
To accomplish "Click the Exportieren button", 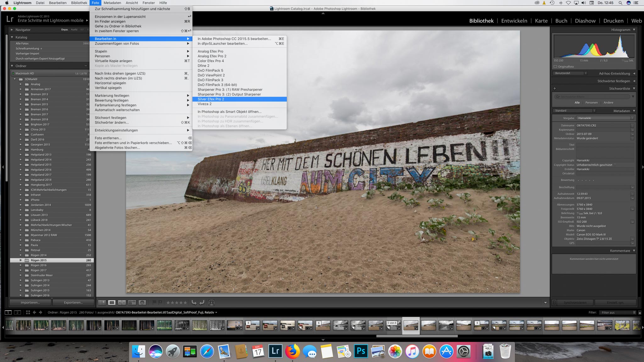I will coord(73,303).
